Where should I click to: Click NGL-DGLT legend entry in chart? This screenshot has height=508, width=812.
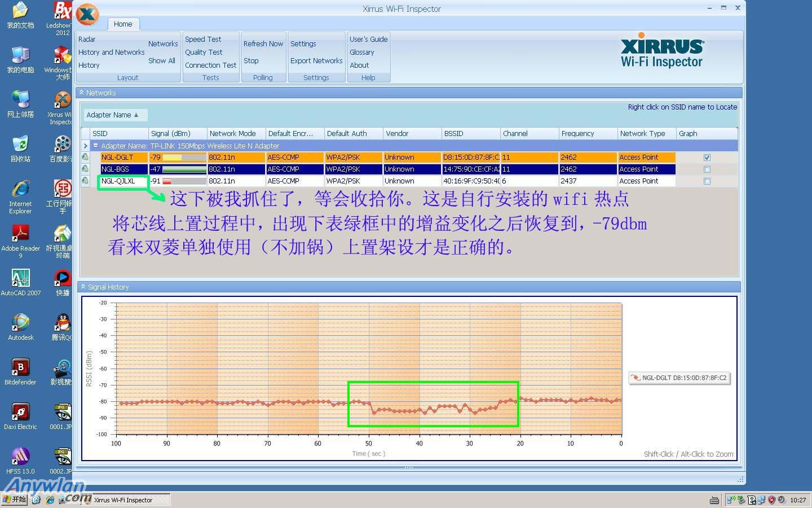679,378
